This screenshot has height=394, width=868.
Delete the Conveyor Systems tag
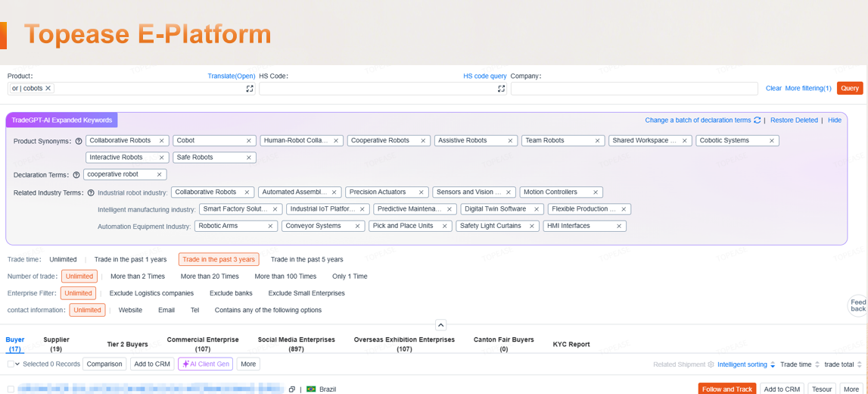tap(358, 226)
